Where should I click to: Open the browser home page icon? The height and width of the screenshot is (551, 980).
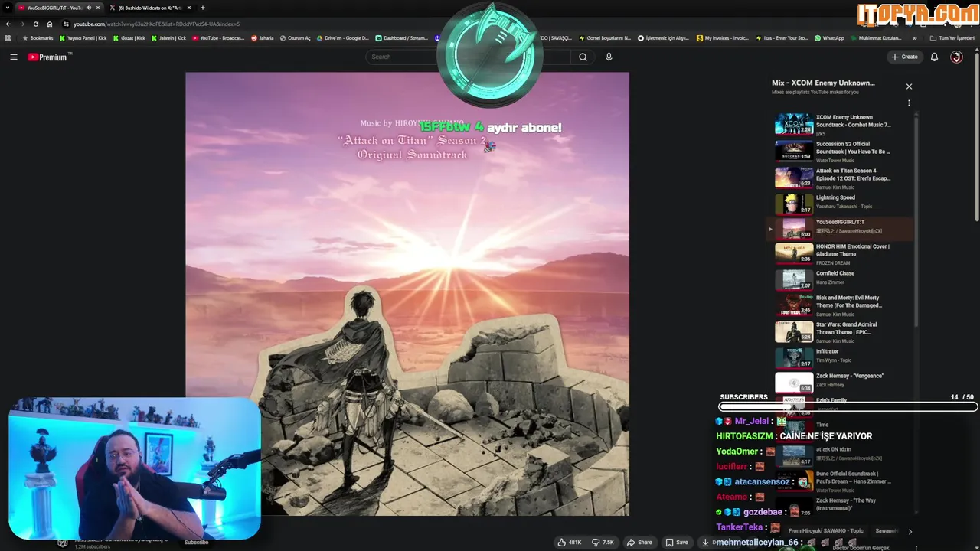click(x=49, y=24)
